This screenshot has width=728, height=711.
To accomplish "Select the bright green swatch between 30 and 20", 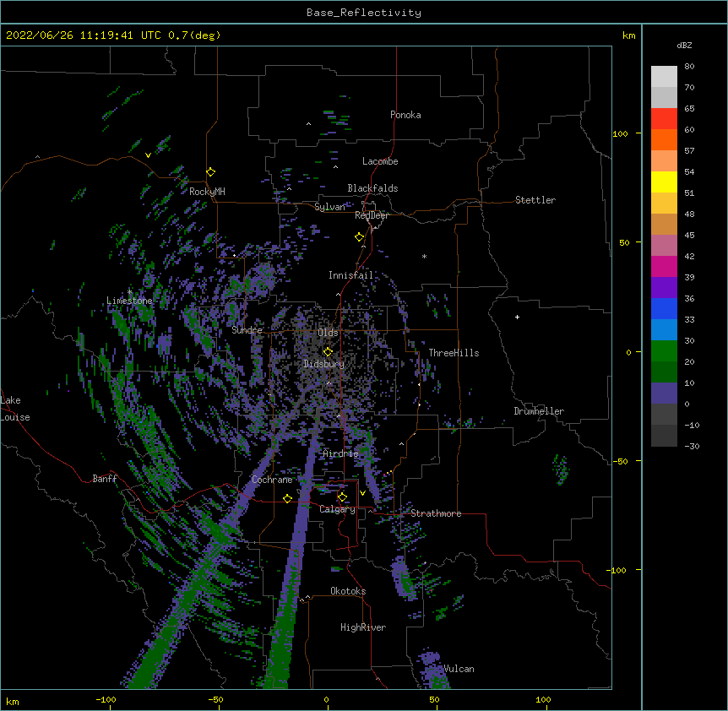I will click(x=664, y=351).
